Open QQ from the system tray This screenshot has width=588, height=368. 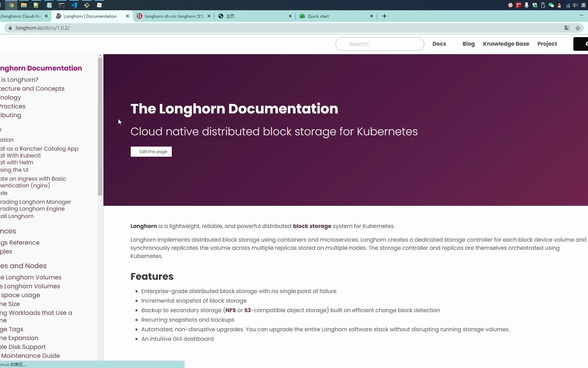(559, 5)
